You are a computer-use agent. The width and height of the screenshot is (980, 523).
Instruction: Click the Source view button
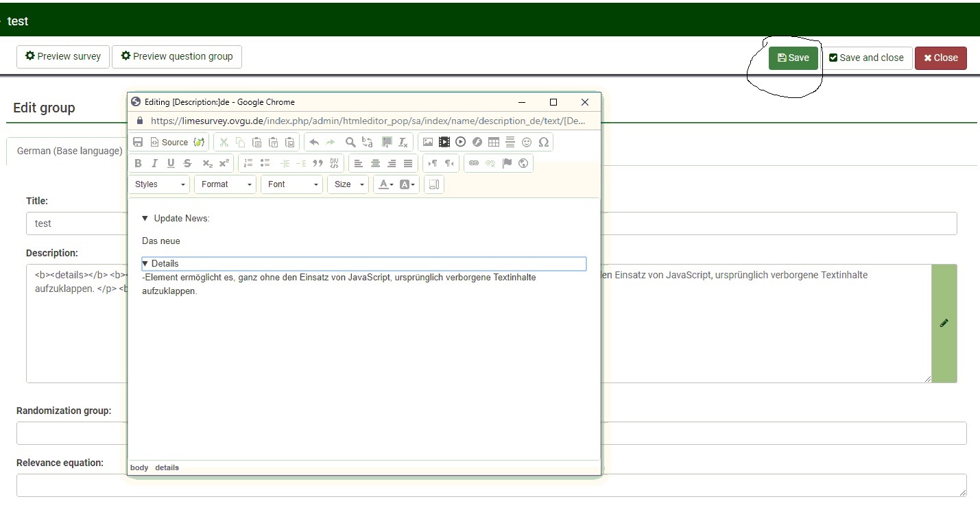coord(169,142)
